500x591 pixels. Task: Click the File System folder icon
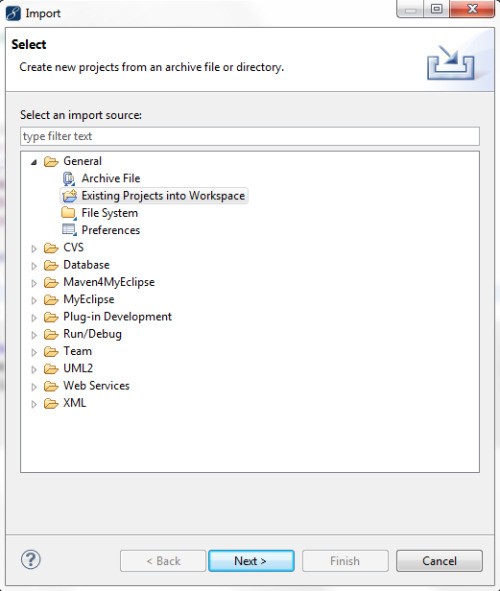[x=69, y=213]
